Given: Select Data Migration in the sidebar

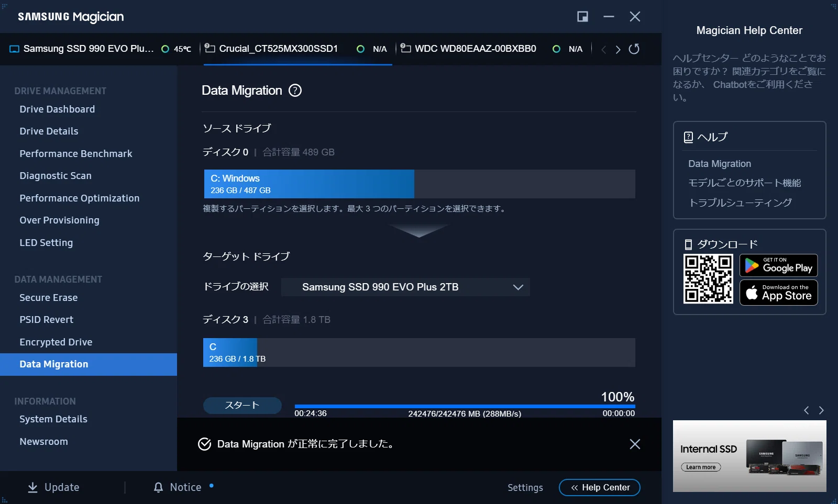Looking at the screenshot, I should [89, 364].
